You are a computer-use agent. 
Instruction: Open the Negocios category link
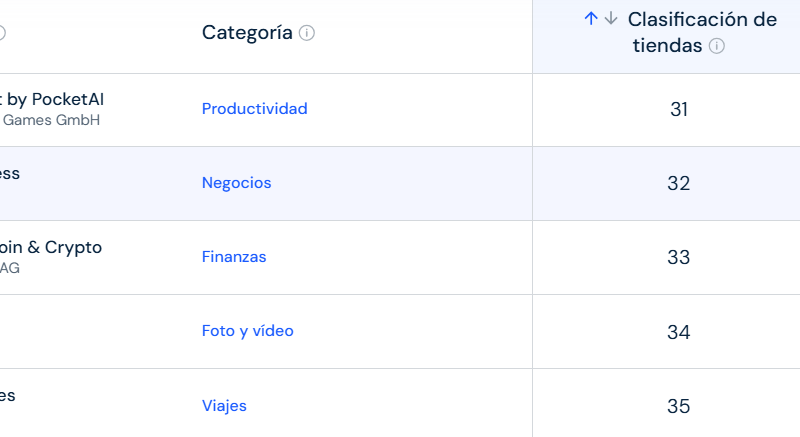(236, 183)
